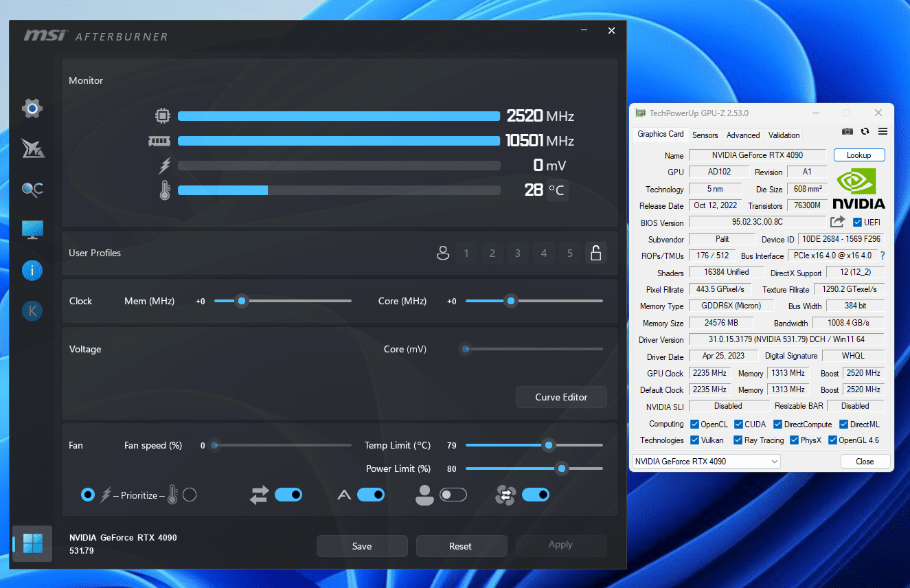Screen dimensions: 910x588
Task: Open the information icon in sidebar
Action: (x=32, y=271)
